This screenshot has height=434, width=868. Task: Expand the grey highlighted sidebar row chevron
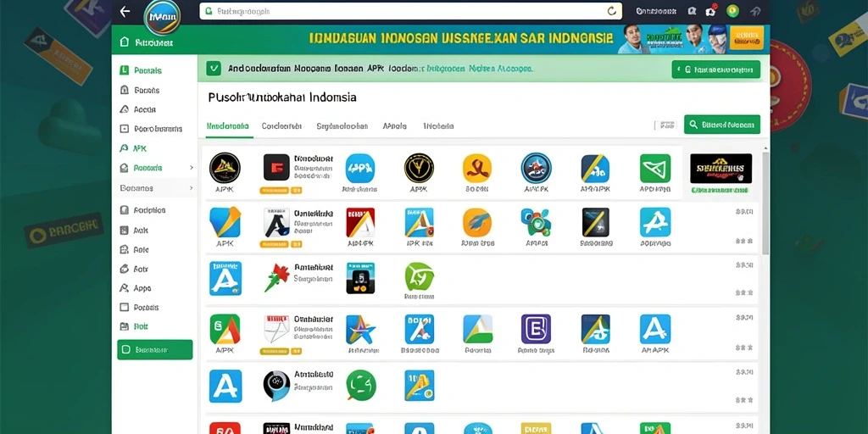[192, 188]
